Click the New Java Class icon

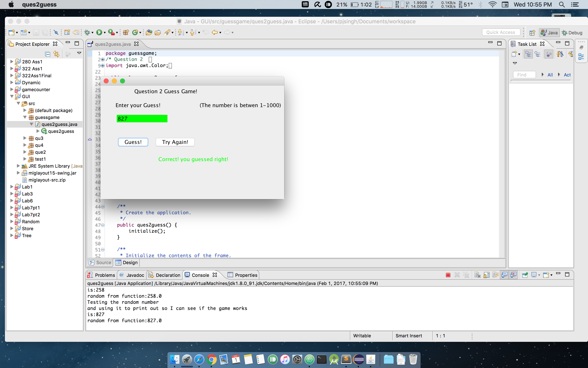click(x=135, y=32)
